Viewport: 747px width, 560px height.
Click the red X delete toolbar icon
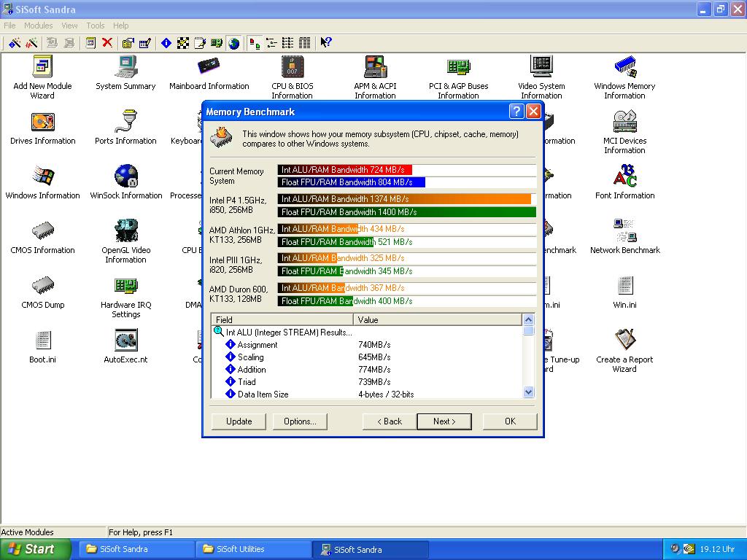107,43
